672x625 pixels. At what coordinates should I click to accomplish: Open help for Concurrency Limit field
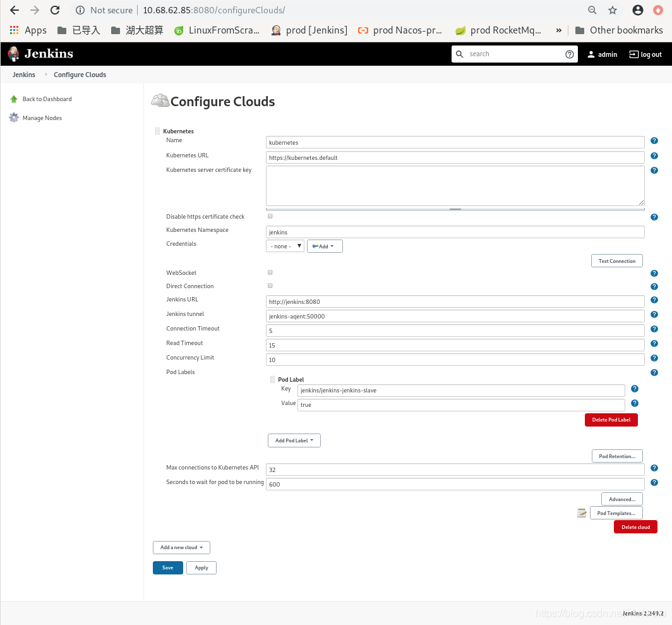[654, 358]
